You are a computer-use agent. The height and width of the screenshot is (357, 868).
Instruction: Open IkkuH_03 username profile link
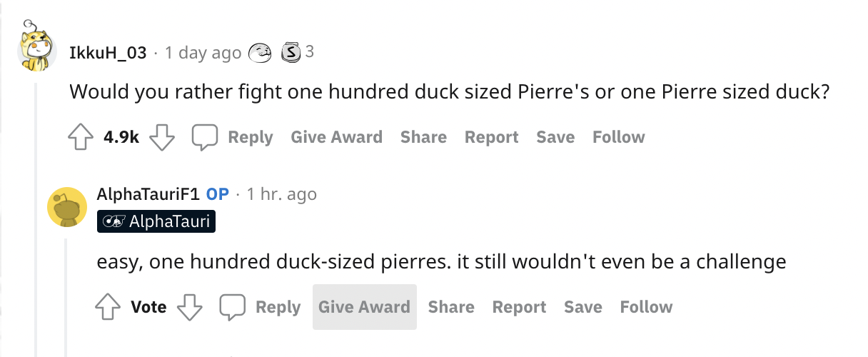pos(108,53)
